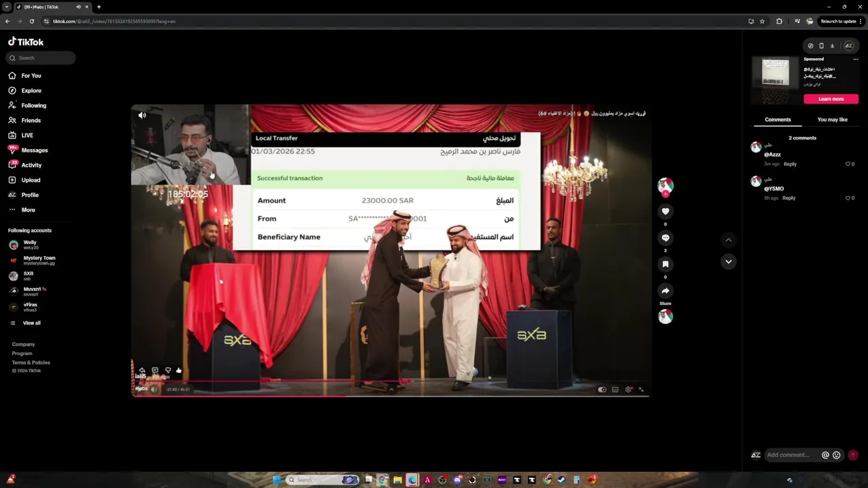The image size is (868, 488).
Task: Like the @YSMO comment
Action: (x=848, y=198)
